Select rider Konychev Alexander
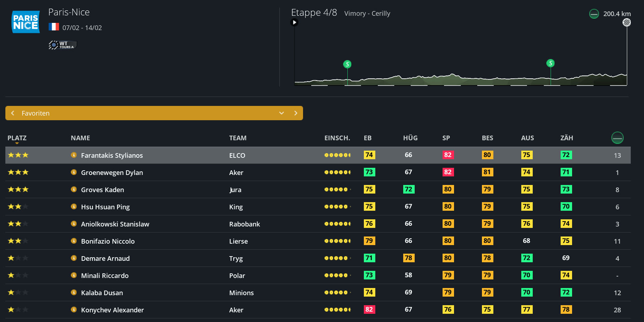The height and width of the screenshot is (322, 644). point(112,310)
